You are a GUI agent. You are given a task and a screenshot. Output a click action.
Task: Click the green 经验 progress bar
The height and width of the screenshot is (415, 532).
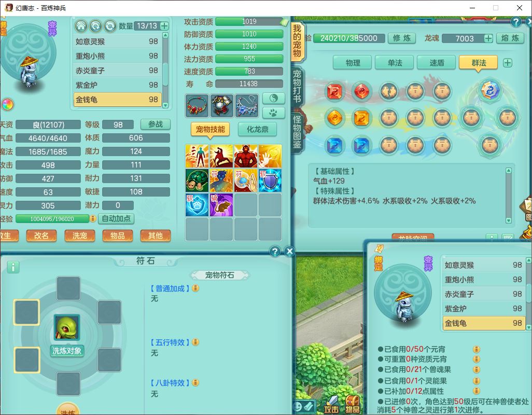pyautogui.click(x=52, y=219)
